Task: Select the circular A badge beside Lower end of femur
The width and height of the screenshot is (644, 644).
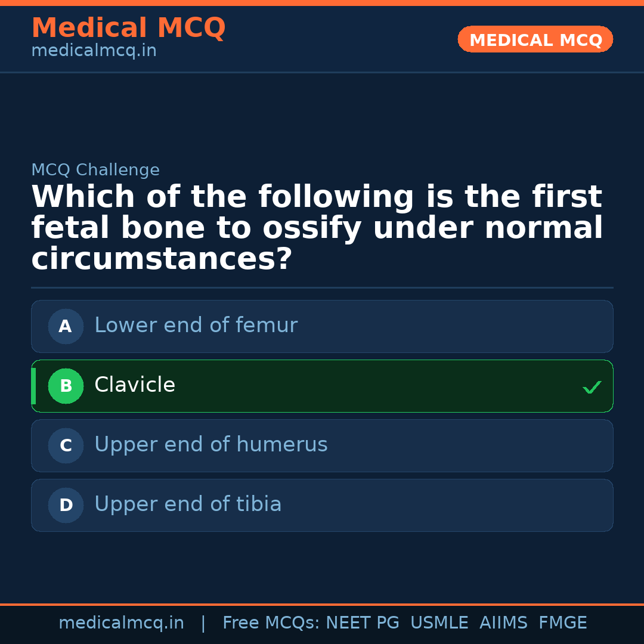Action: [65, 326]
